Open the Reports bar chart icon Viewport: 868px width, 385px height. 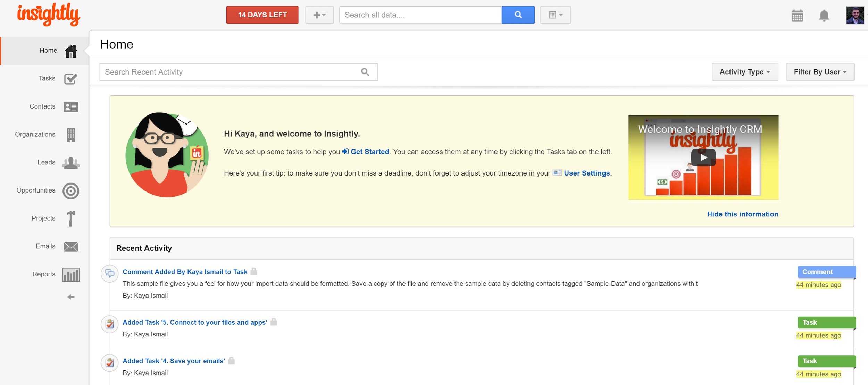pos(71,275)
